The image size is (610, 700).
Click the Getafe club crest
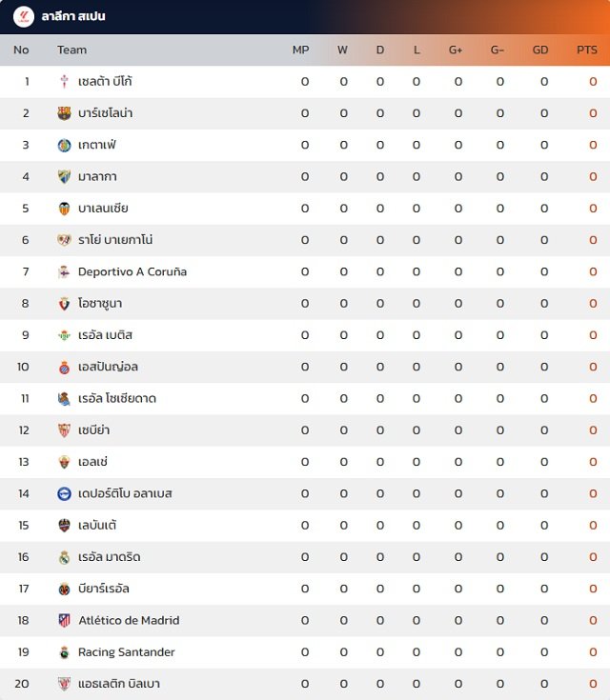tap(65, 145)
